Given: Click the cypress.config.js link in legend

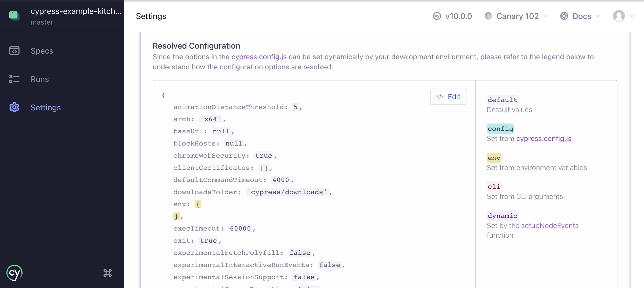Looking at the screenshot, I should coord(544,139).
